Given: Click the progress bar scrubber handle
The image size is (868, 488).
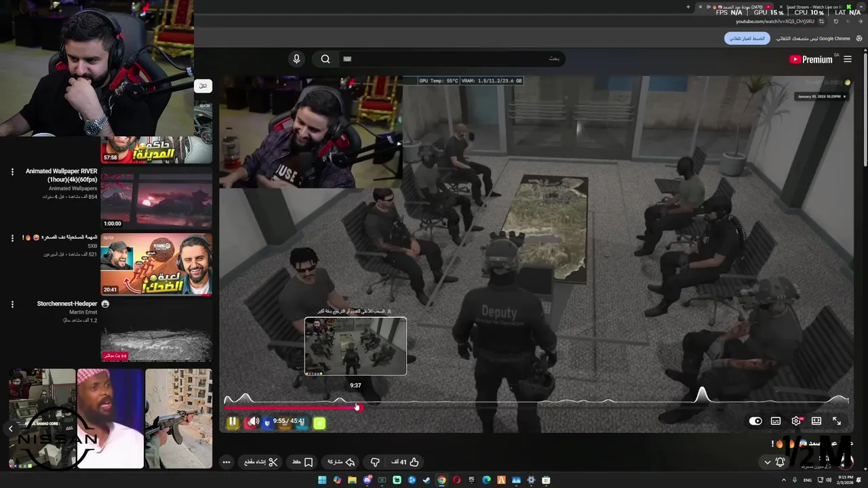Looking at the screenshot, I should tap(359, 407).
